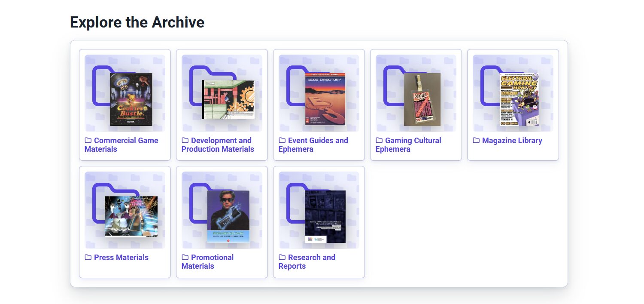Click the folder icon beside Research and Reports
This screenshot has width=644, height=304.
[x=282, y=257]
